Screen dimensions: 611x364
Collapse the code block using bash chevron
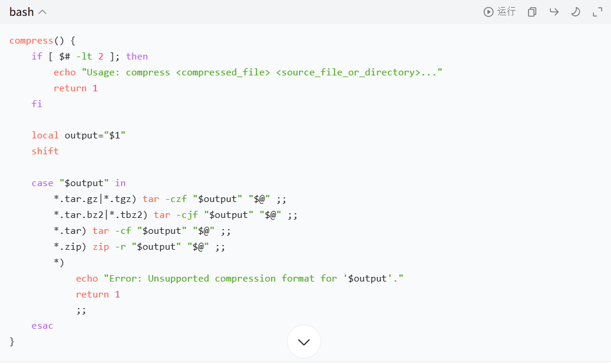[42, 12]
